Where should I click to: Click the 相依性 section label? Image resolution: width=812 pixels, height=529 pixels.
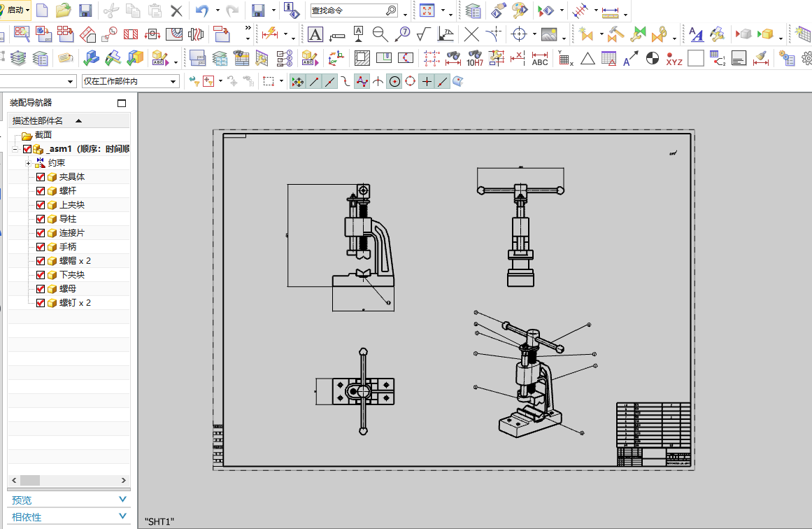click(x=27, y=516)
